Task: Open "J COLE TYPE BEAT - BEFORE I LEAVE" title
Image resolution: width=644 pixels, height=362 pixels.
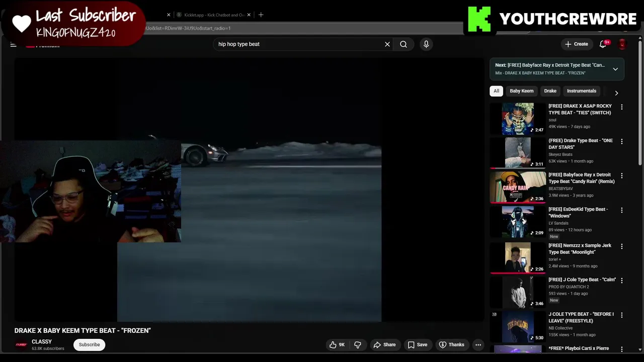Action: click(x=581, y=317)
